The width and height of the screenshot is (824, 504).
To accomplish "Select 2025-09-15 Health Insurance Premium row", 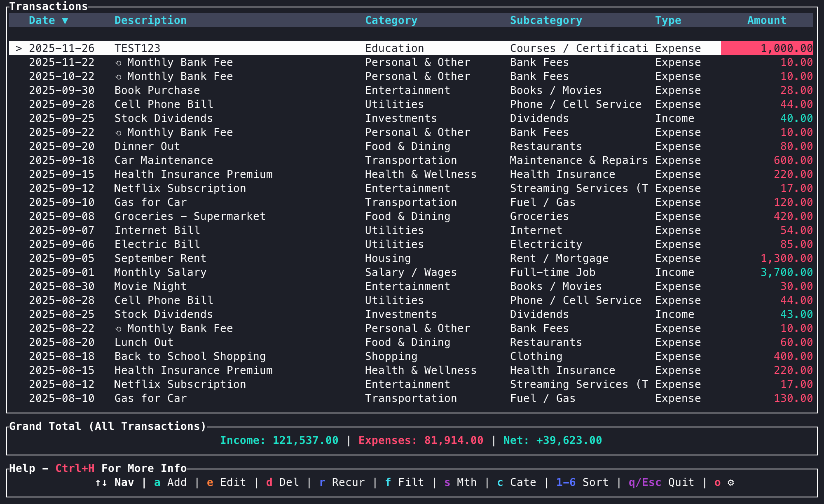I will tap(411, 174).
